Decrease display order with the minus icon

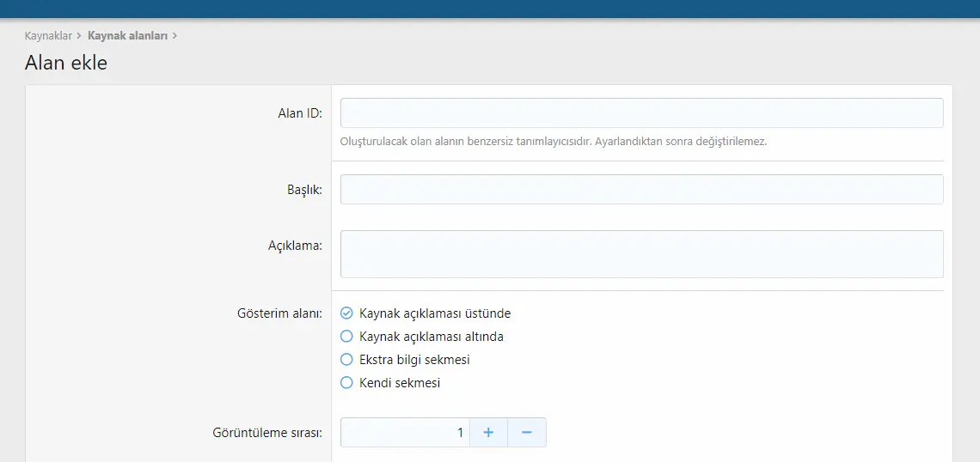(527, 433)
